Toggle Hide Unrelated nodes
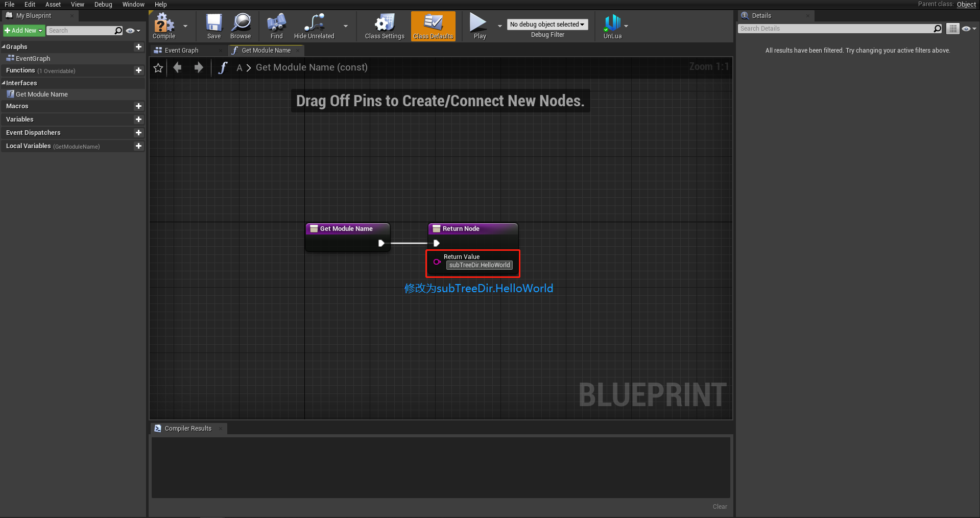Viewport: 980px width, 518px height. click(x=314, y=27)
